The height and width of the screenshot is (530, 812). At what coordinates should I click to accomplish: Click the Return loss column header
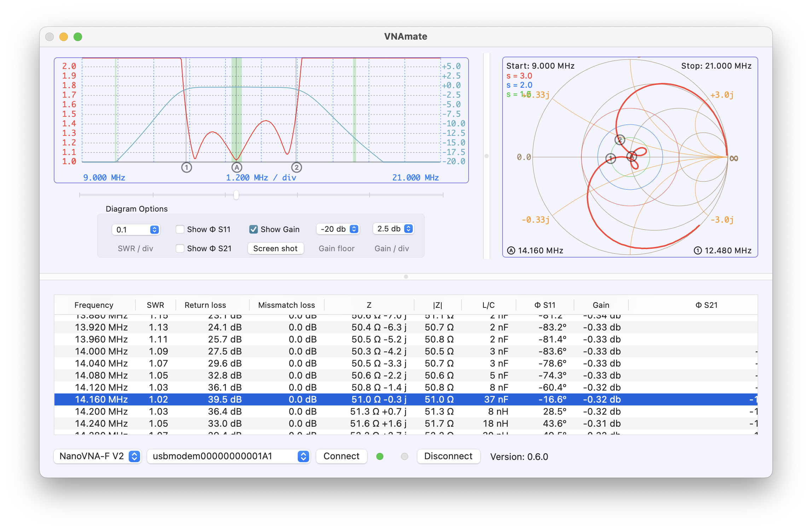205,305
